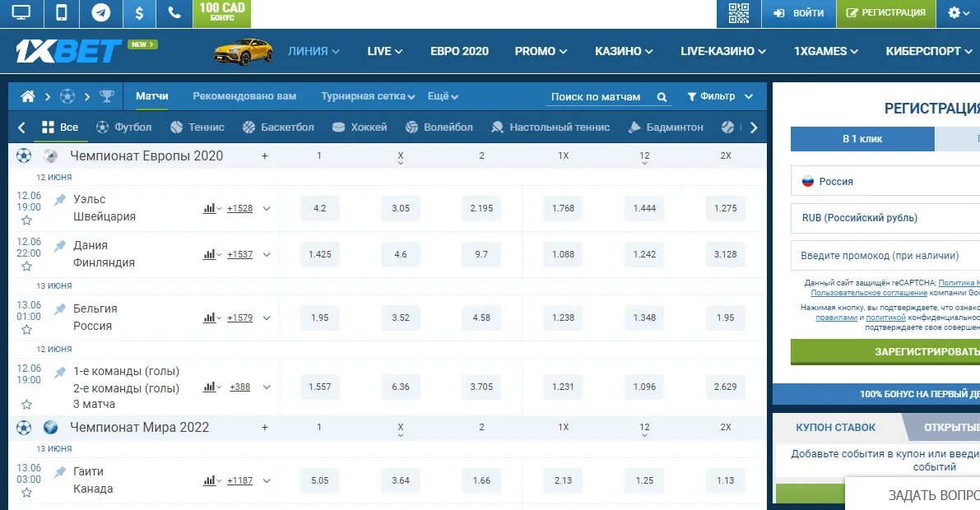Expand the Фильтр dropdown

720,96
